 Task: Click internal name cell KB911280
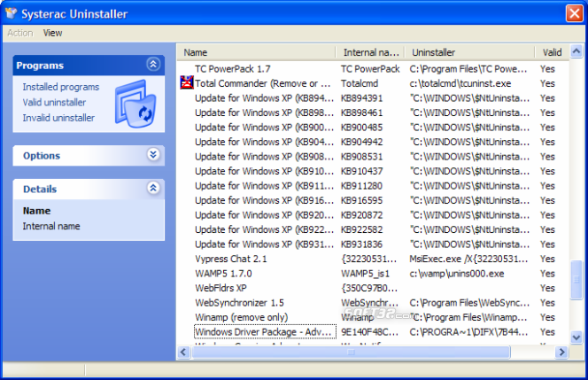[361, 186]
